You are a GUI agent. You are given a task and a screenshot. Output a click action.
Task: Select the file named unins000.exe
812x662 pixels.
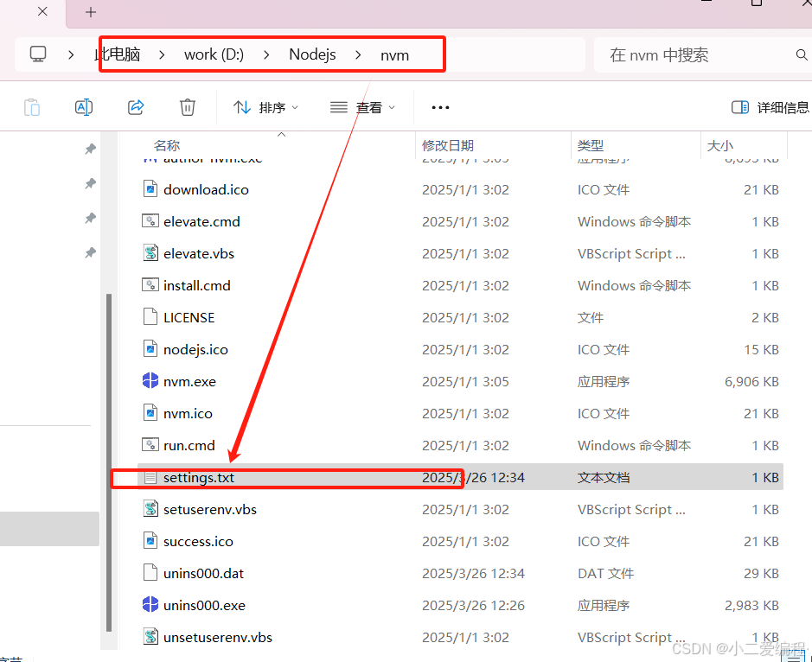click(205, 606)
